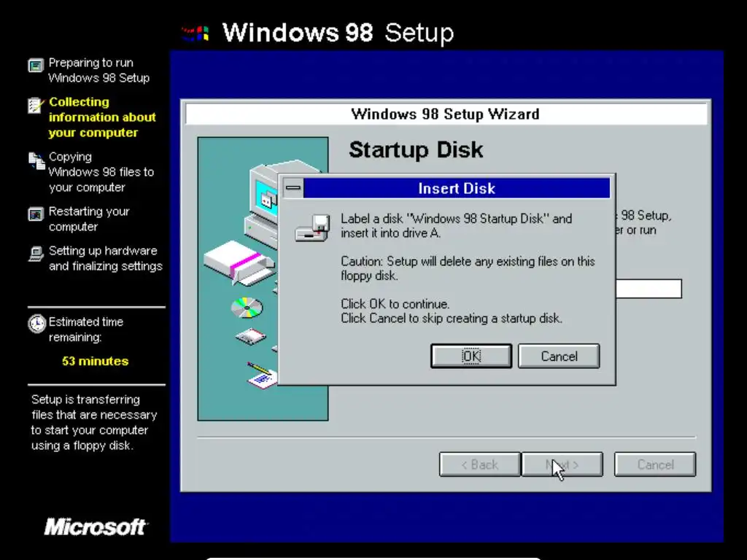Click the "Label a disk" instruction text

click(457, 226)
